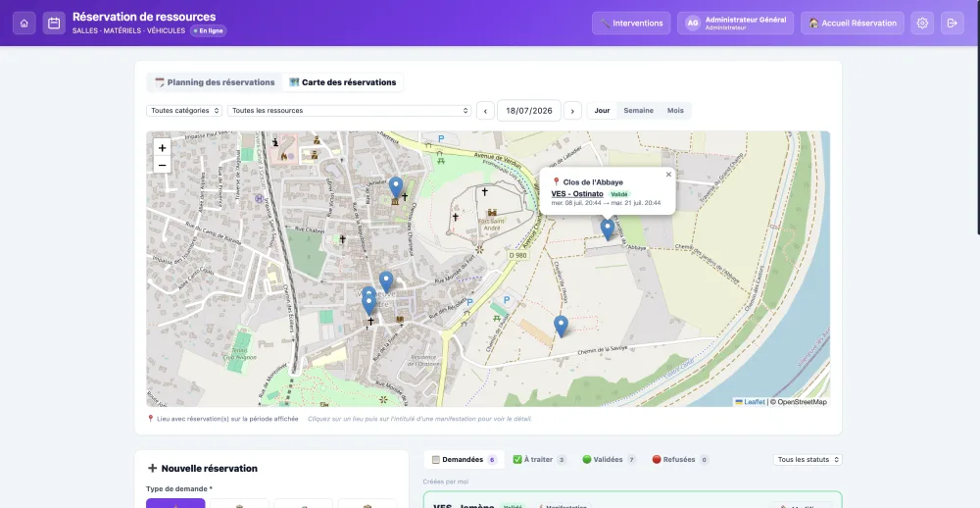Select the map marker near Chemin des Chartreux
980x508 pixels.
pos(396,187)
